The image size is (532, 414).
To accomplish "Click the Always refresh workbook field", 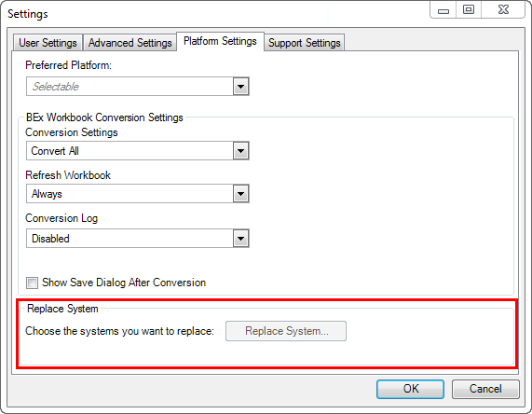I will (x=130, y=194).
